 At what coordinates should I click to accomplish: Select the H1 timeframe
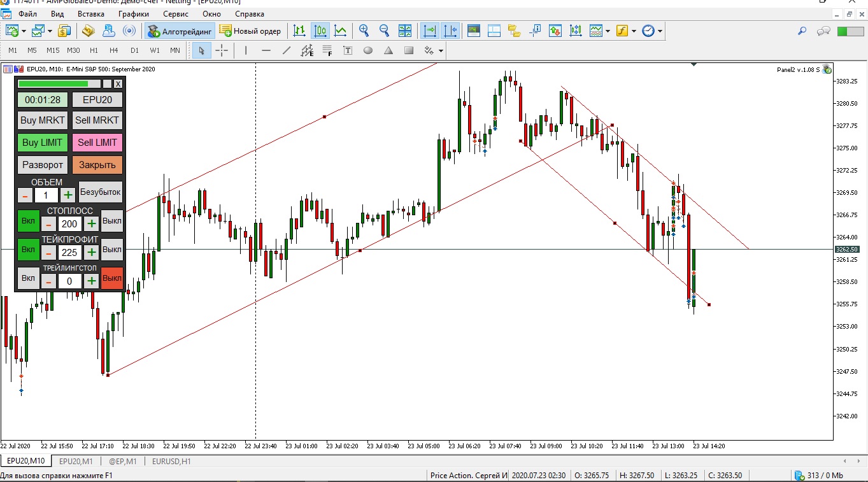click(94, 50)
